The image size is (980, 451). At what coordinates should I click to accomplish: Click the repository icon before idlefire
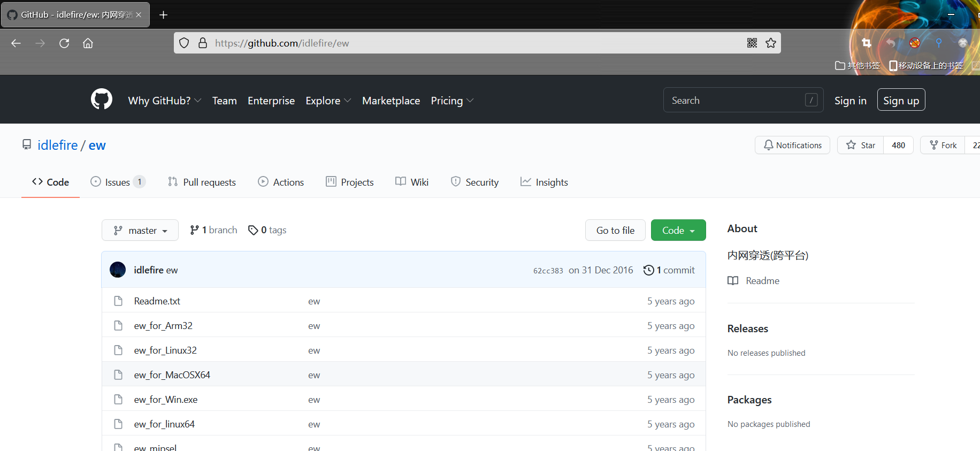coord(27,144)
